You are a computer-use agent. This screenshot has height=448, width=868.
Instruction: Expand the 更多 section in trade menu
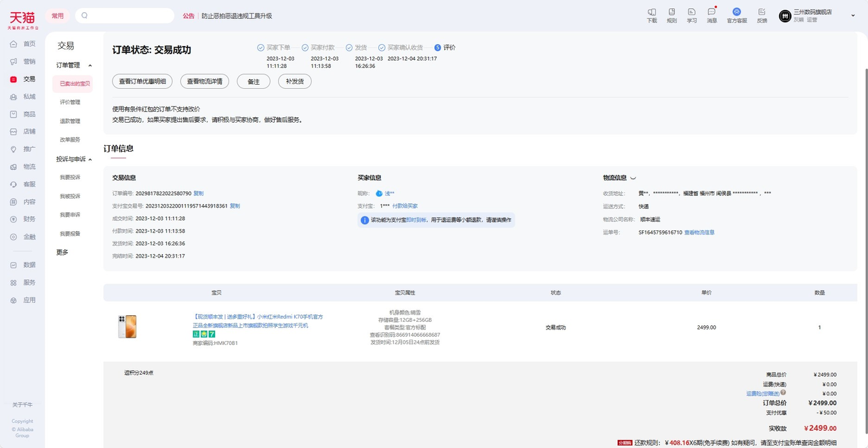[62, 252]
